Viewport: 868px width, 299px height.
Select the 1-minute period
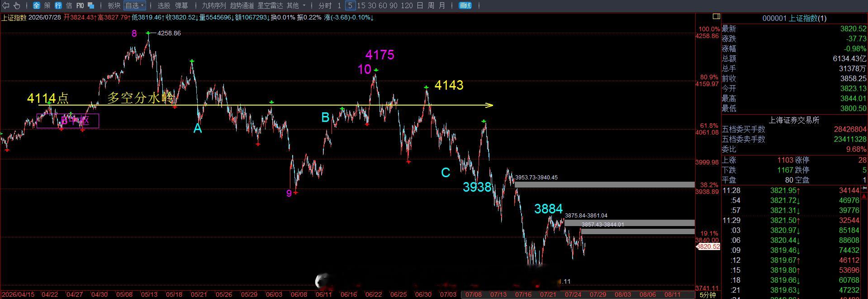coord(339,5)
